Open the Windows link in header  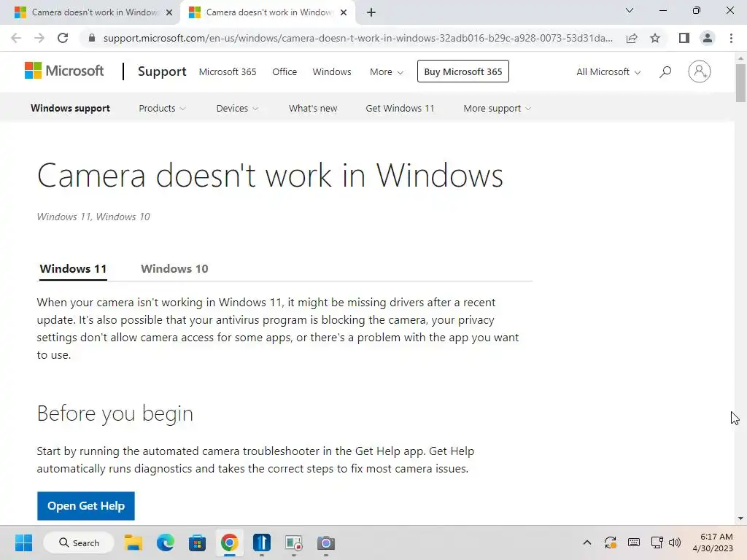tap(332, 72)
